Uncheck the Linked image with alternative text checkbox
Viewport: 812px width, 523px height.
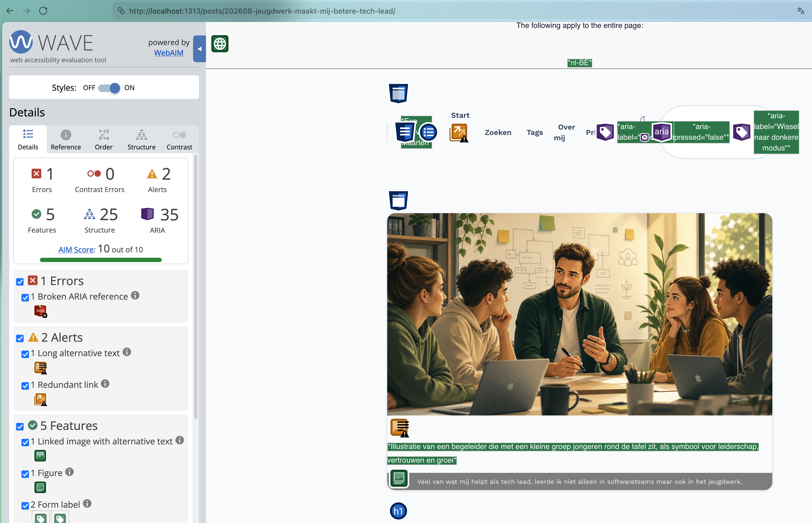point(25,443)
